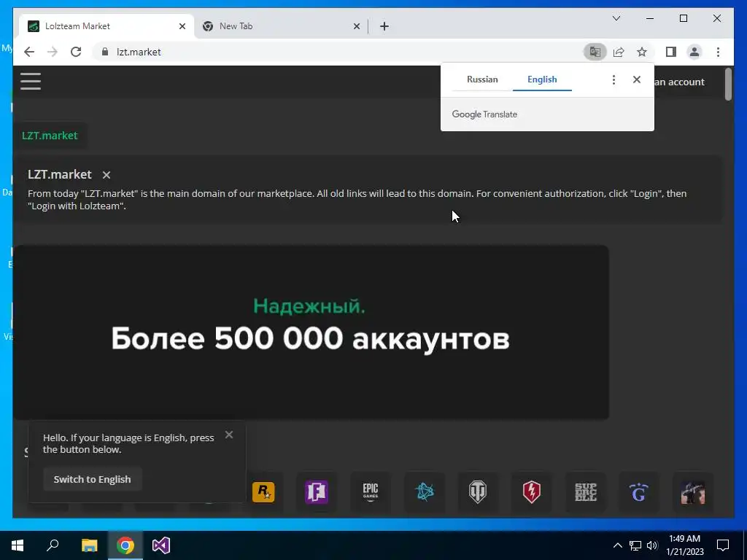The width and height of the screenshot is (747, 560).
Task: Select the Epic Games category icon
Action: pos(371,492)
